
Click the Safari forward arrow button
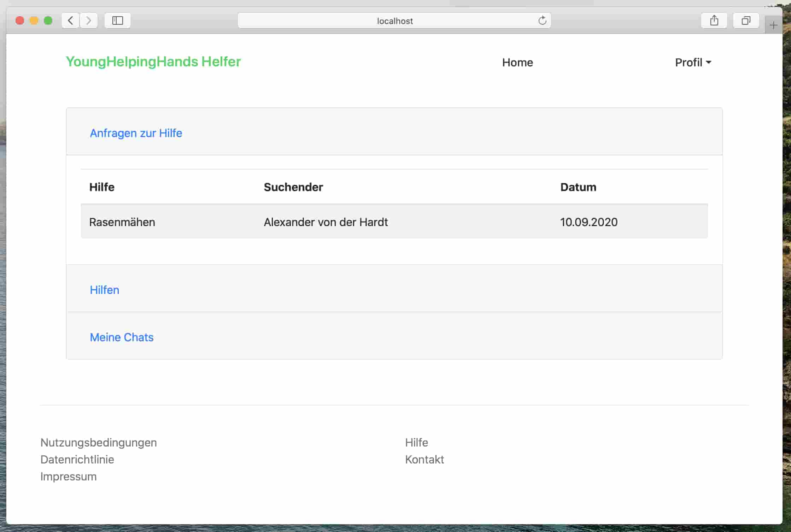[89, 20]
